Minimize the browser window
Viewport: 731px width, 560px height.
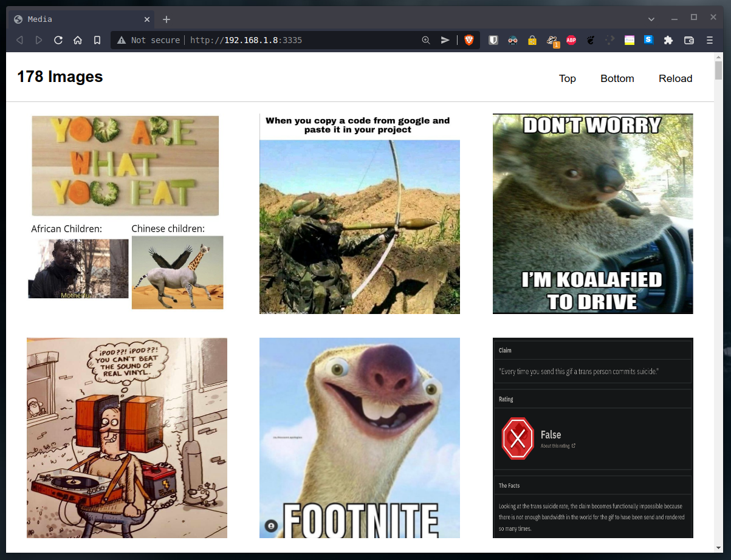674,18
